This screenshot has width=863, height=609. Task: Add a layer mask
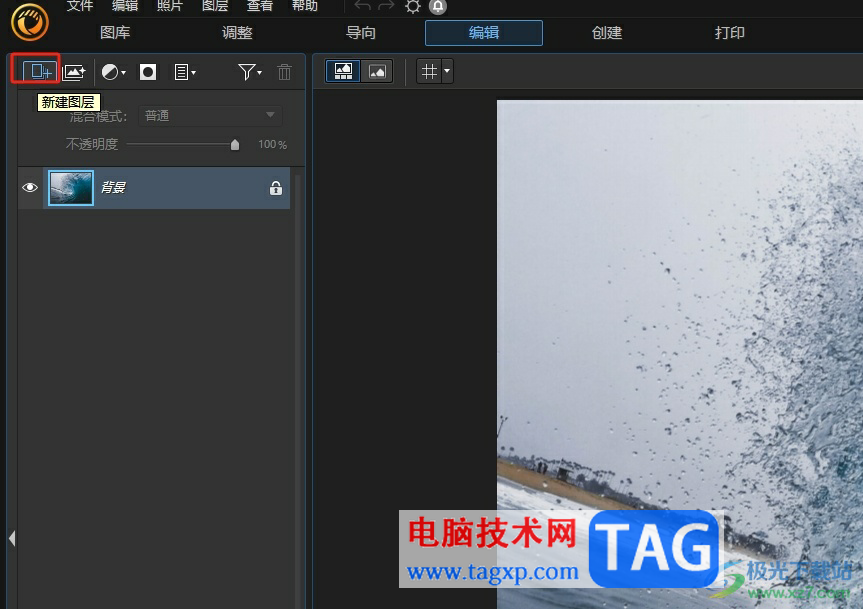click(x=148, y=72)
